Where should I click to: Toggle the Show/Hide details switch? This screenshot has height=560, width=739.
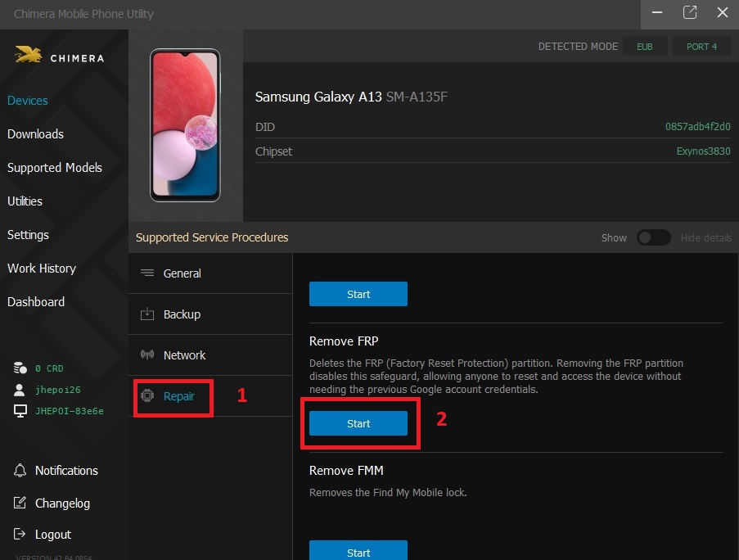(x=653, y=237)
